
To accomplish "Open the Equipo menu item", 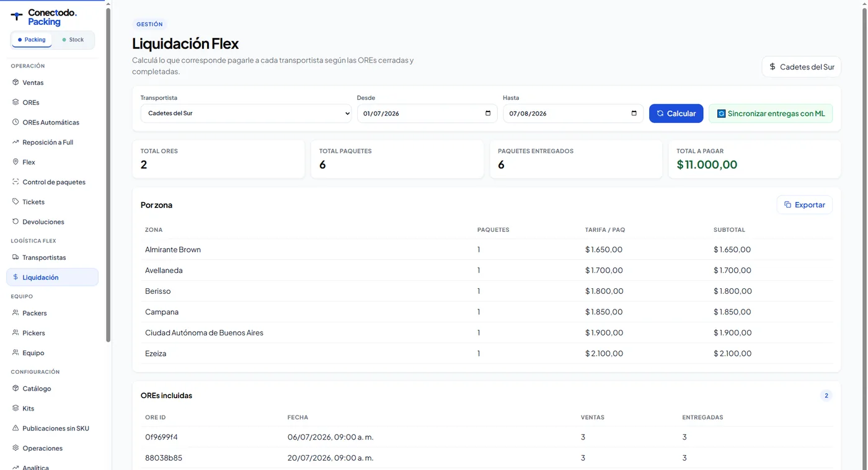I will [x=52, y=353].
